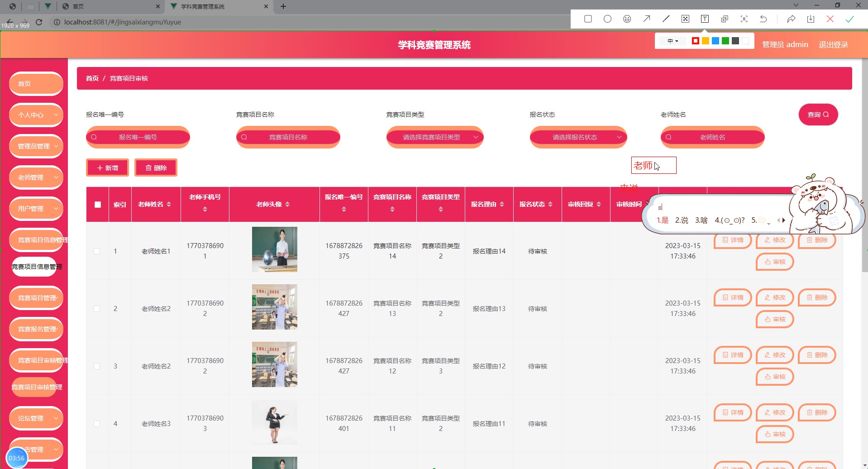This screenshot has height=469, width=868.
Task: Click sort arrows under 竞赛项目名称 column header
Action: point(392,209)
